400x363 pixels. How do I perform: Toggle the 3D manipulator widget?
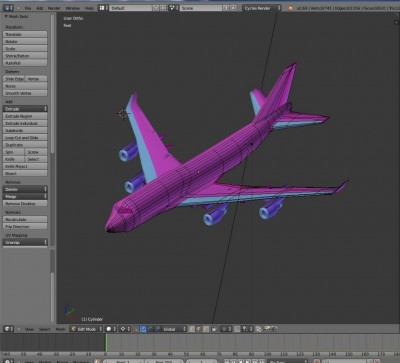[136, 329]
